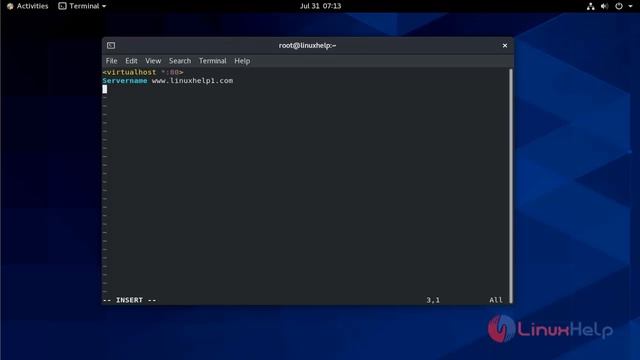Click the 3,1 cursor position indicator
The width and height of the screenshot is (640, 360).
tap(433, 300)
